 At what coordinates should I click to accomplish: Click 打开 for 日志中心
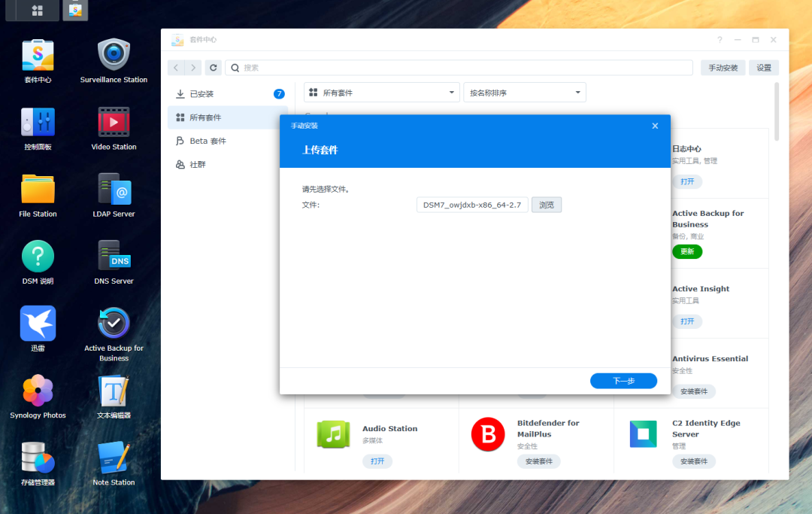point(687,181)
